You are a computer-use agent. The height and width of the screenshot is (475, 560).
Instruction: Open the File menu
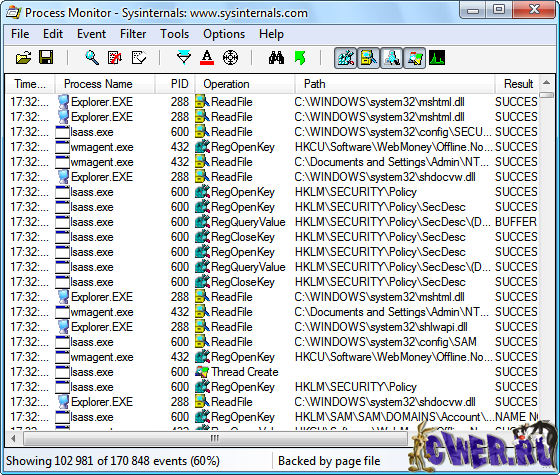pos(20,34)
